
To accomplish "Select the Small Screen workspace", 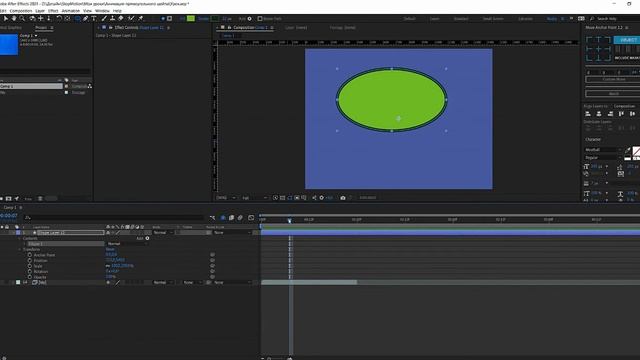I will [493, 19].
